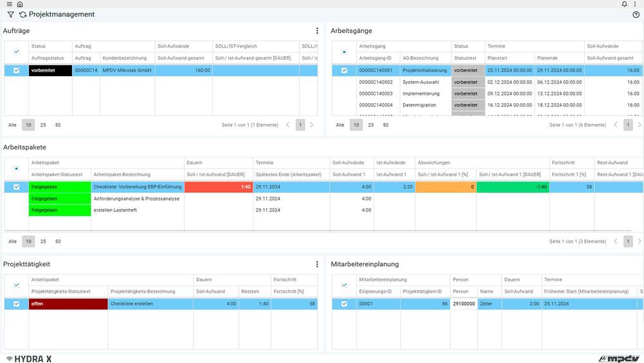Go to the home icon
Viewport: 644px width, 363px height.
tap(20, 4)
